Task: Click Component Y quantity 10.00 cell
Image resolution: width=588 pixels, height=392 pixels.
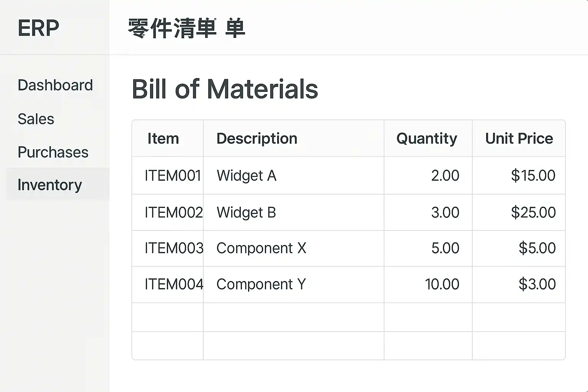Action: 442,284
